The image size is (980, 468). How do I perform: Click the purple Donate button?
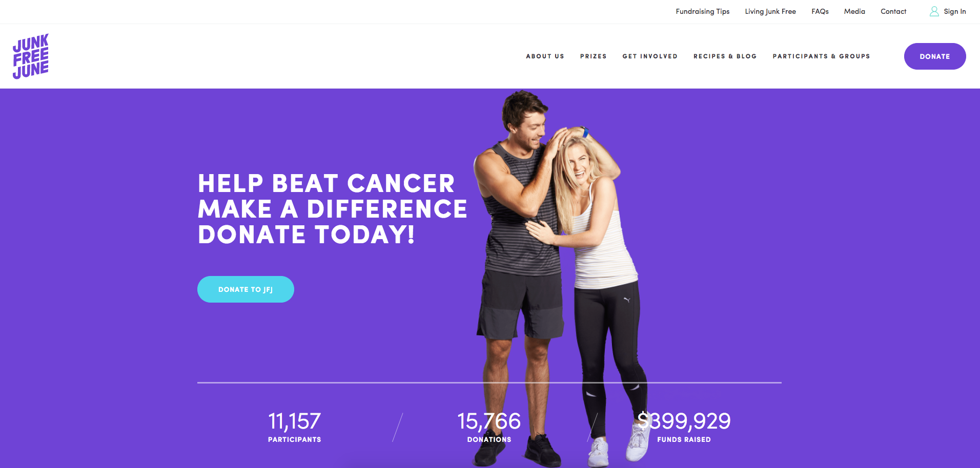935,56
